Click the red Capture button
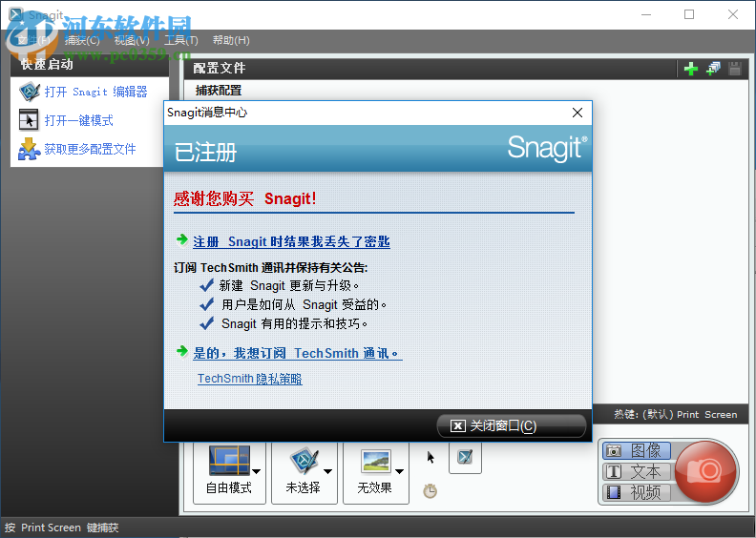Image resolution: width=756 pixels, height=538 pixels. (x=706, y=469)
